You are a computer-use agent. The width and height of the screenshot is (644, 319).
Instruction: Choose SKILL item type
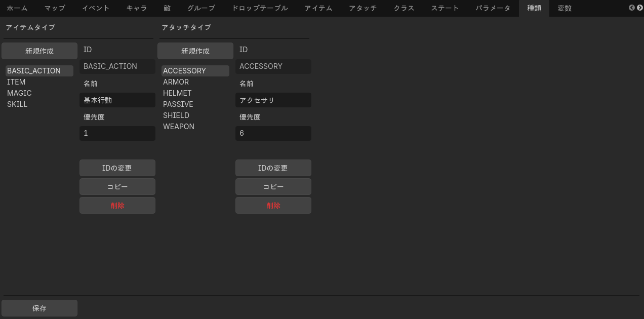(39, 104)
